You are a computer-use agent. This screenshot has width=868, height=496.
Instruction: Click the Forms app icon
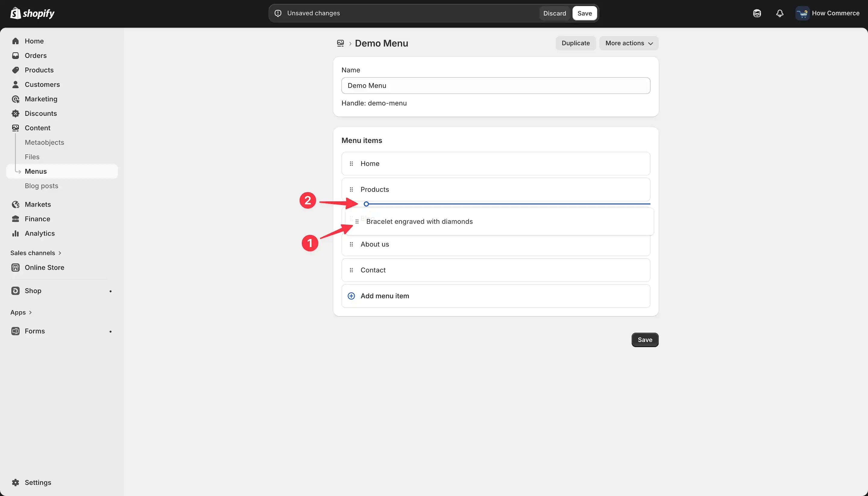15,331
